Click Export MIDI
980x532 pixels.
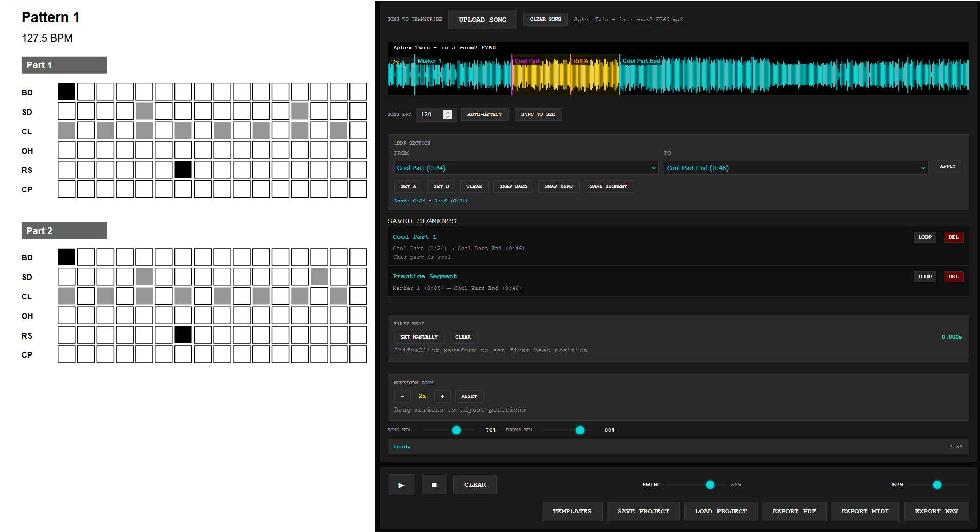click(x=865, y=511)
